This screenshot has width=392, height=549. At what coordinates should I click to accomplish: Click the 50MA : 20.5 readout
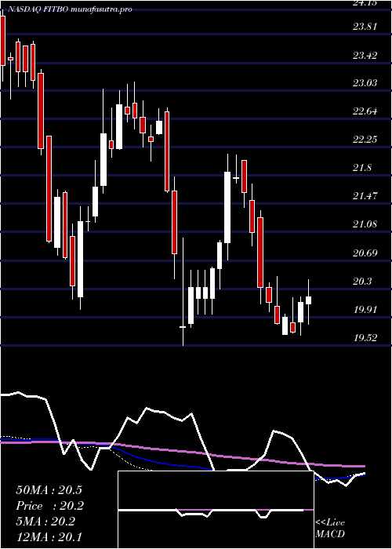point(49,490)
